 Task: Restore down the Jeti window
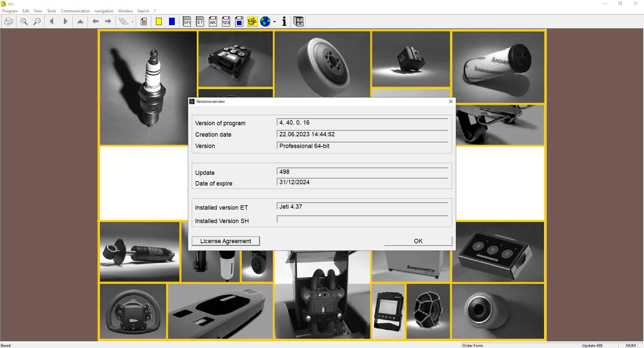coord(620,4)
